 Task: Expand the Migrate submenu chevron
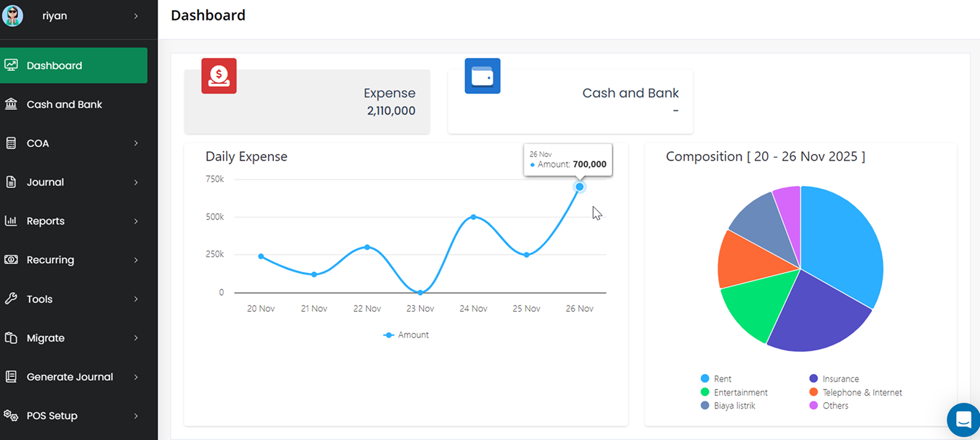pos(136,338)
